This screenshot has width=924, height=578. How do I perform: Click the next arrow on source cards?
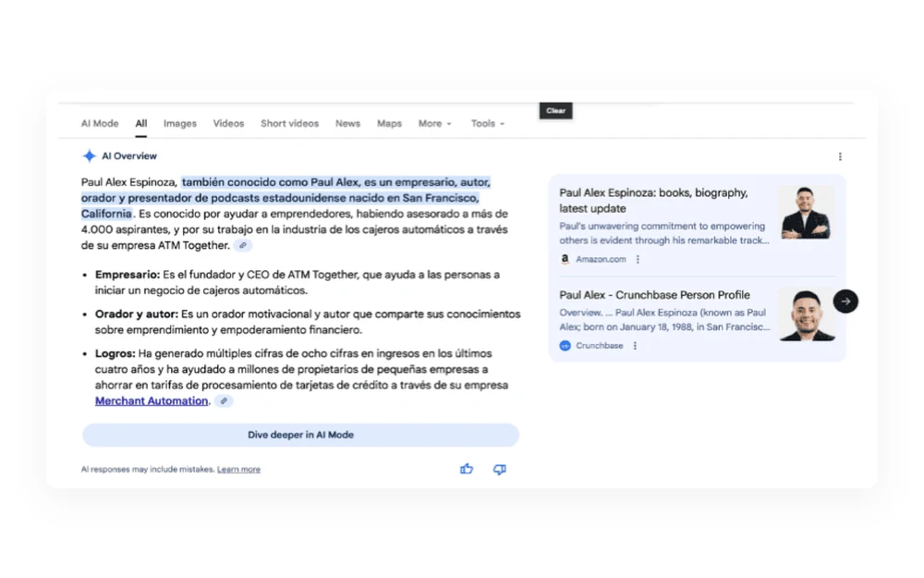(845, 301)
